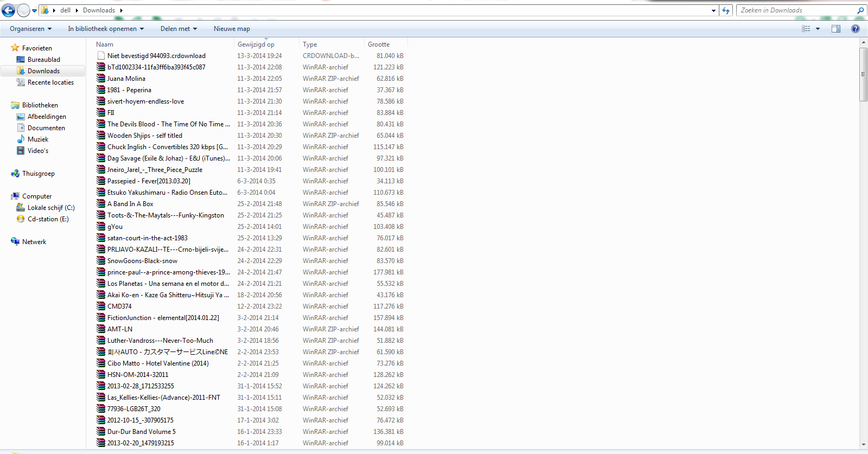868x454 pixels.
Task: Open recent pages dropdown next to Forward
Action: (x=34, y=10)
